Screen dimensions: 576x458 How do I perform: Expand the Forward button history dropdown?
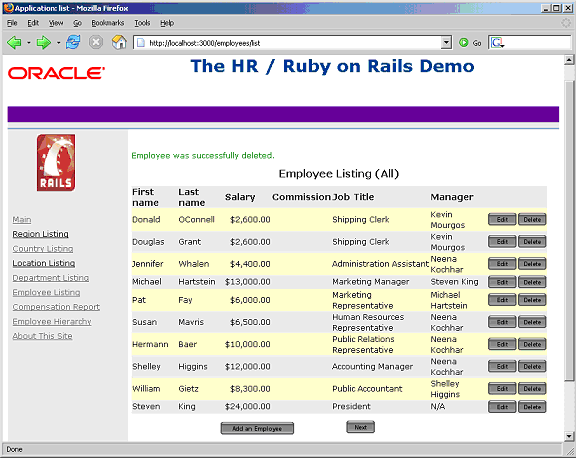coord(58,43)
